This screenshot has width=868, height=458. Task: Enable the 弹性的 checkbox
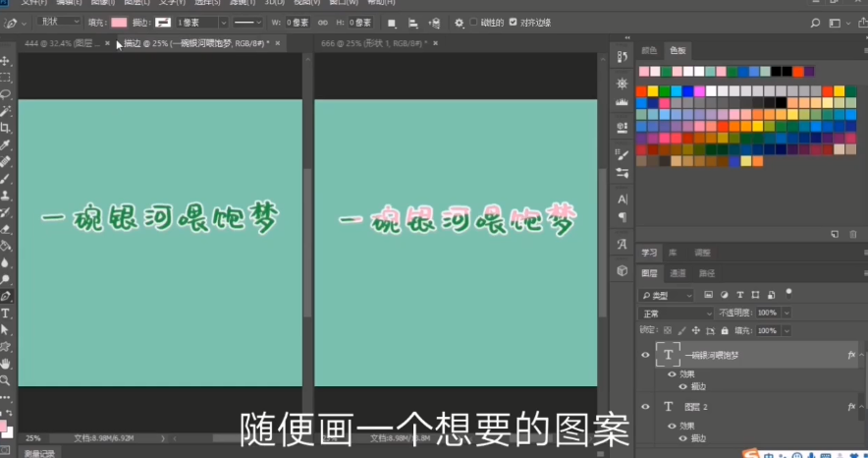coord(473,23)
